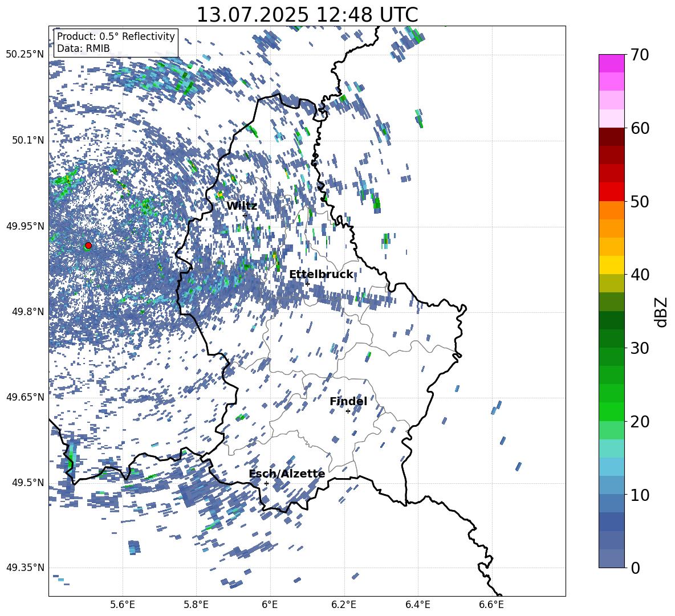Click the 50.25°N latitude label
The height and width of the screenshot is (616, 675).
[x=25, y=55]
